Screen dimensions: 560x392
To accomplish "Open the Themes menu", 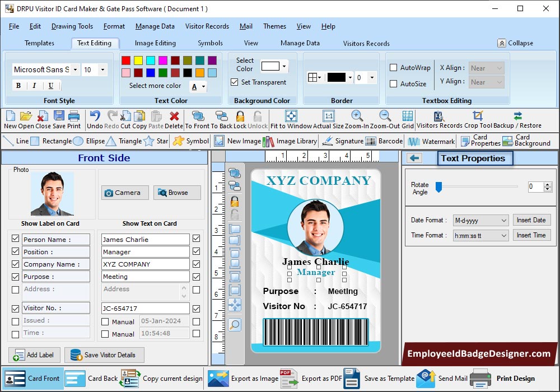I will [274, 26].
